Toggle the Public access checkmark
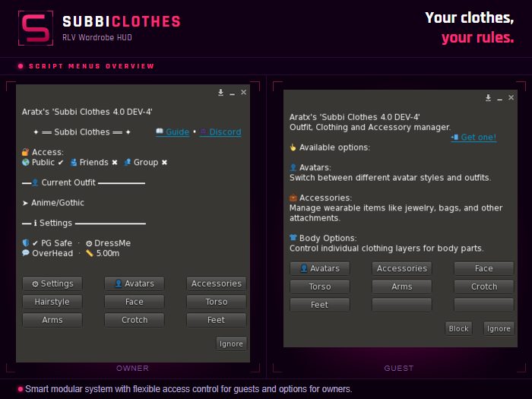This screenshot has height=399, width=532. (60, 163)
